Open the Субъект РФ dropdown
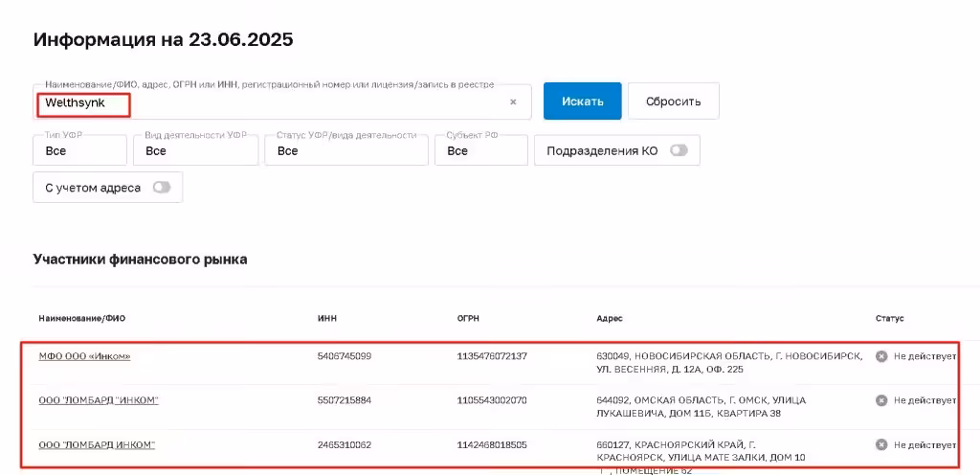 coord(481,150)
